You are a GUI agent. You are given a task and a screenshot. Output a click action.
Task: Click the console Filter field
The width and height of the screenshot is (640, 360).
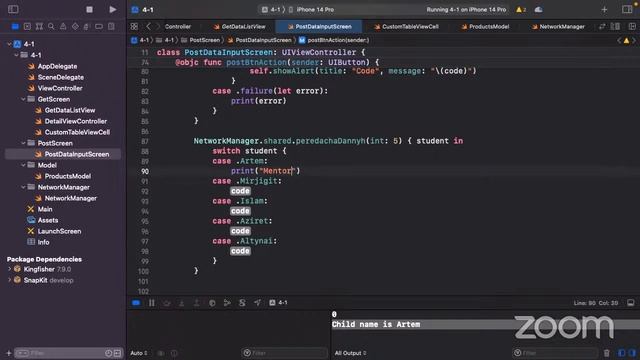(555, 353)
